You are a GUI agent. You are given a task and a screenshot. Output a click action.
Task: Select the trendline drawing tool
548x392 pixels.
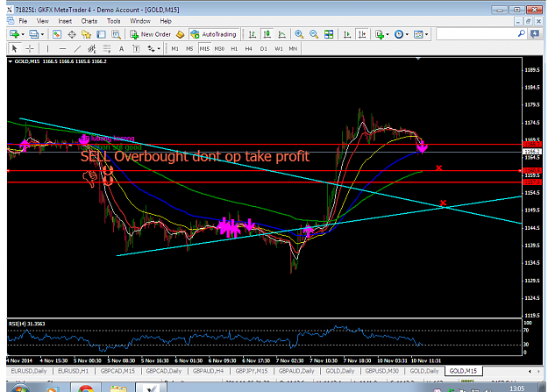point(77,48)
